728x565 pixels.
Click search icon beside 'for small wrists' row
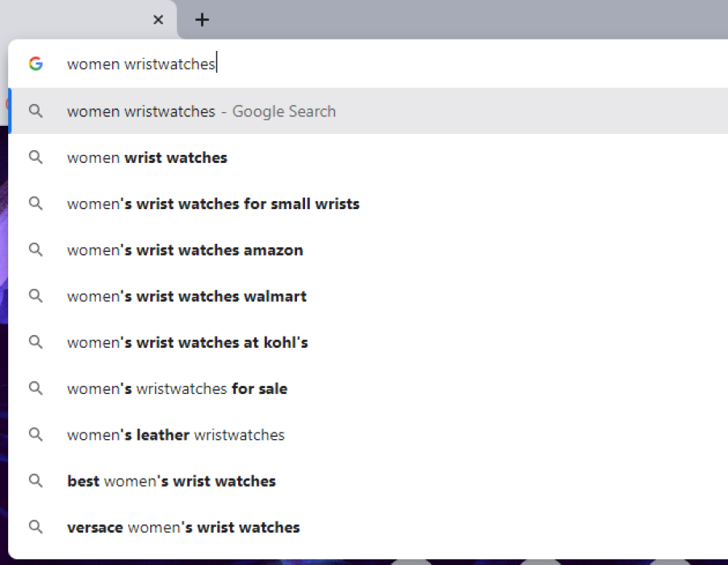(x=36, y=203)
